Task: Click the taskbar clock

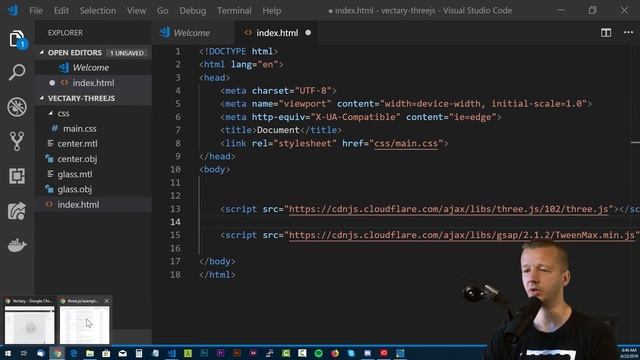Action: (629, 353)
